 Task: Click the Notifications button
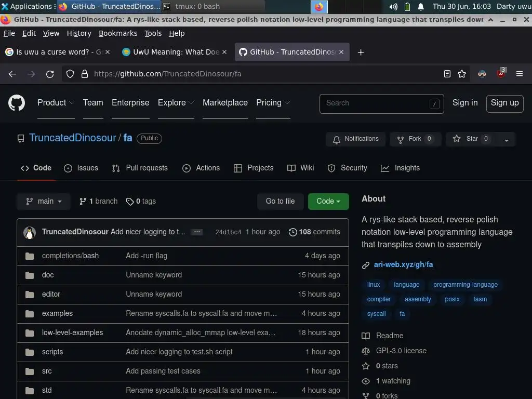coord(355,139)
